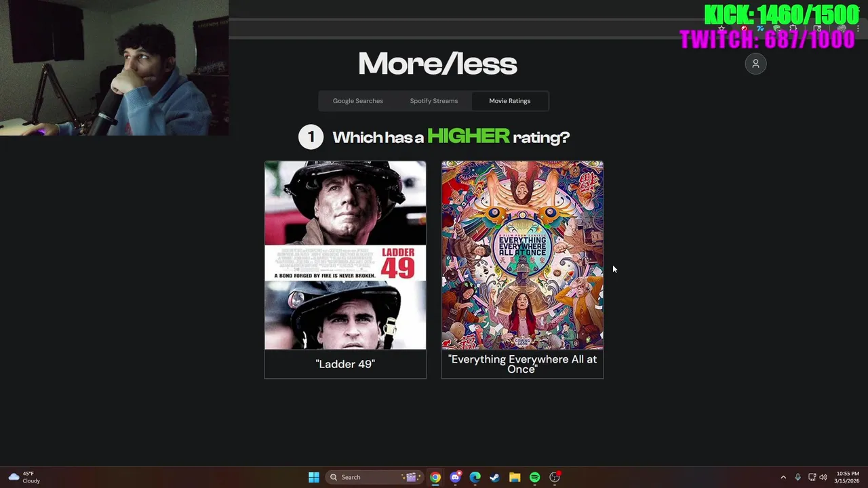Select the Movie Ratings tab

510,101
